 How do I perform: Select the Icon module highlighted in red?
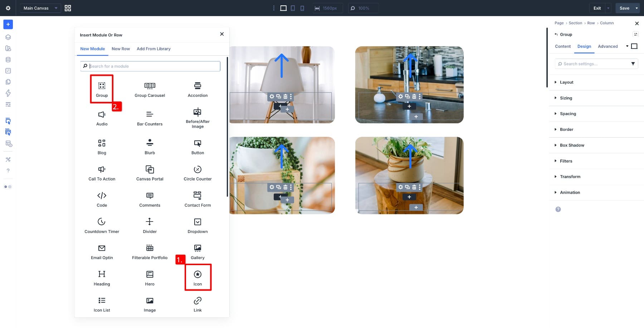coord(197,277)
